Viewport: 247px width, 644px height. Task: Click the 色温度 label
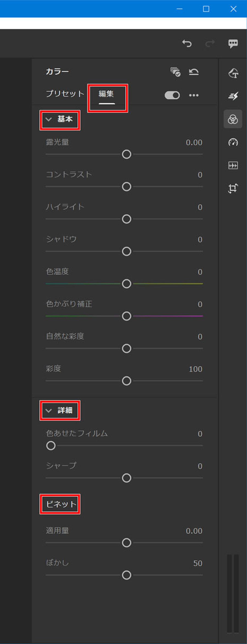pyautogui.click(x=57, y=271)
